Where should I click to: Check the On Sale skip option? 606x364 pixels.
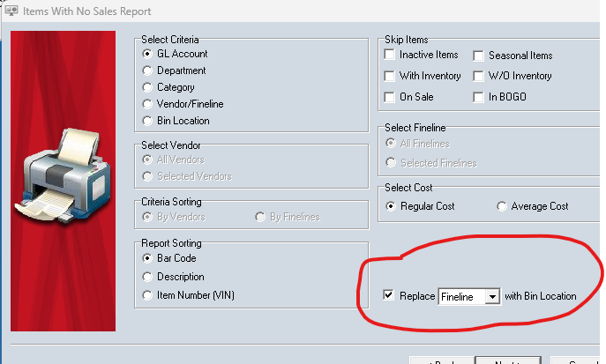pyautogui.click(x=390, y=97)
